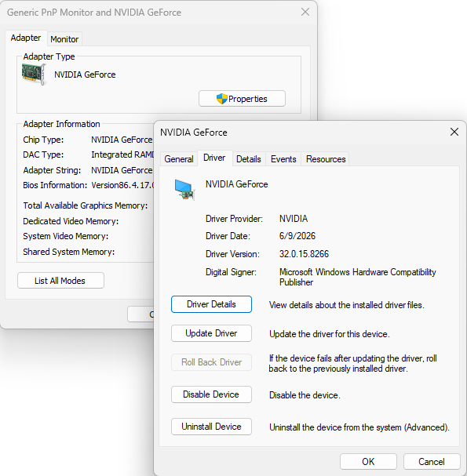Click the Bios Information version value
The height and width of the screenshot is (476, 467).
coord(122,185)
